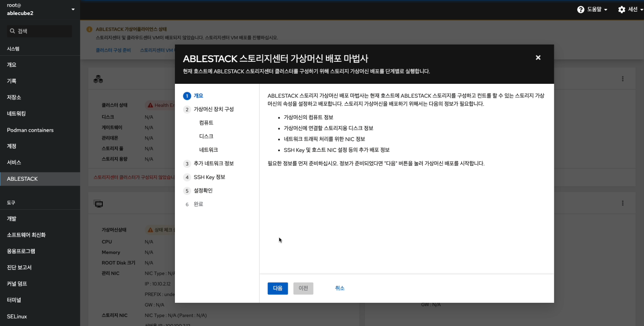
Task: Select the 네트워크 sub-step
Action: [x=209, y=150]
